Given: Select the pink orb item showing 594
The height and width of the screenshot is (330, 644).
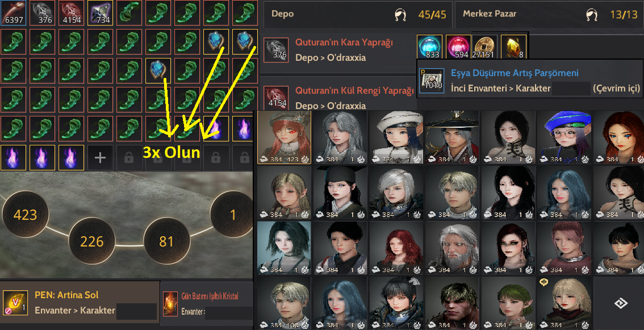Looking at the screenshot, I should 458,47.
